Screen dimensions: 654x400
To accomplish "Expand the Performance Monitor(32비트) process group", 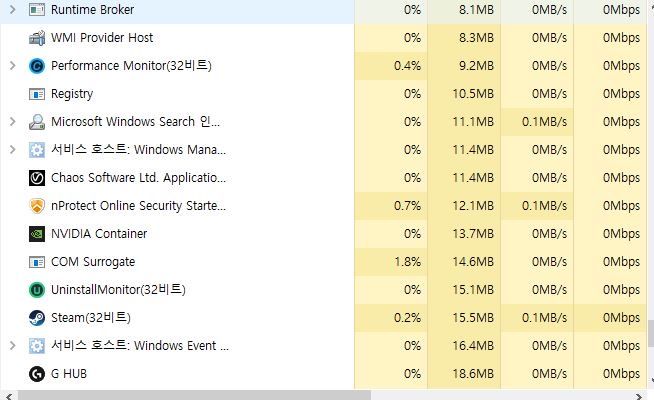I will [x=12, y=66].
